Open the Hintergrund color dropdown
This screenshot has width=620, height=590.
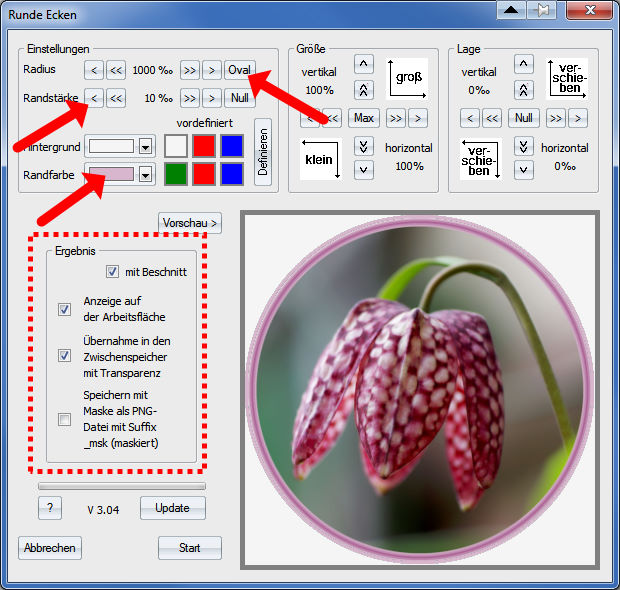pos(145,146)
